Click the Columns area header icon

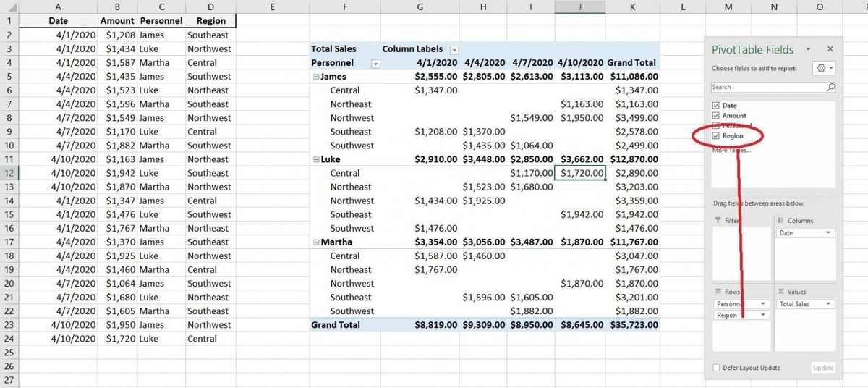click(x=780, y=220)
